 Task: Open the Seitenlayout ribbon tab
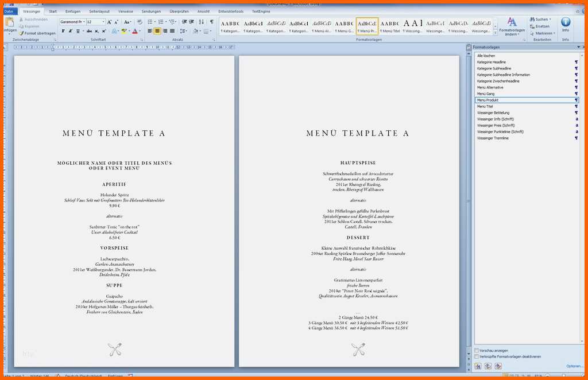100,11
